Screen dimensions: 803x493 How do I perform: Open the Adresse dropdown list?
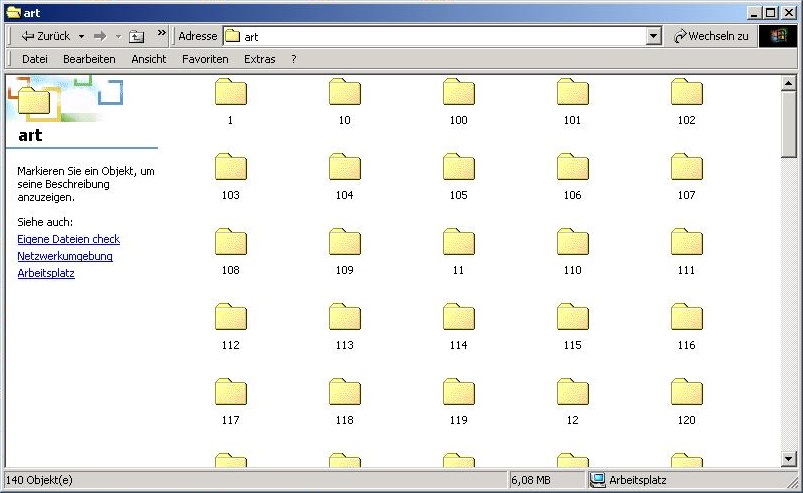tap(653, 36)
